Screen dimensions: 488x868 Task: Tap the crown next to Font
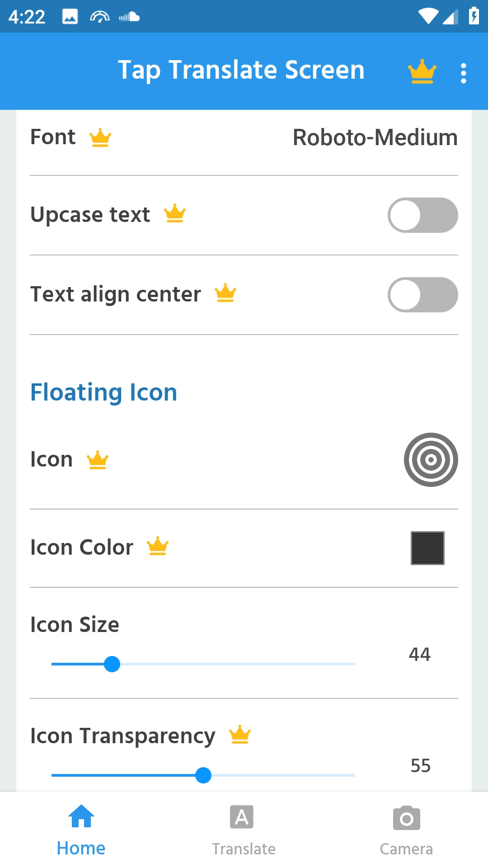(100, 138)
